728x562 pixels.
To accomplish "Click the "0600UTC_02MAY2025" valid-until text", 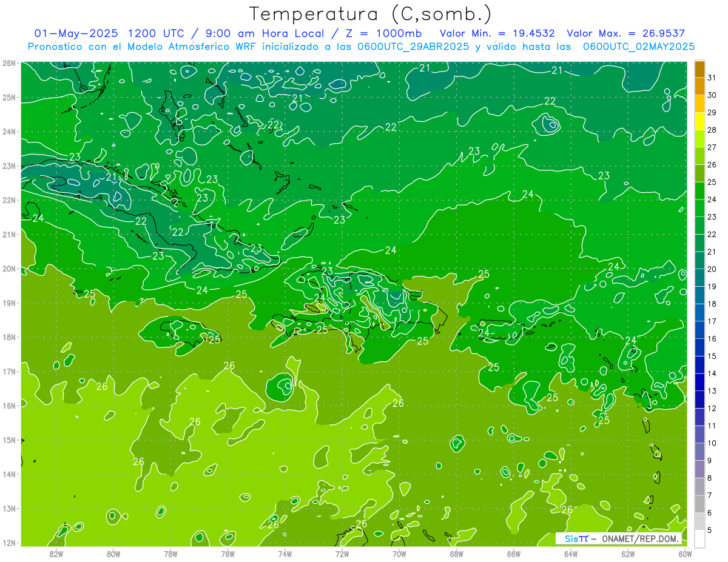I will 638,46.
